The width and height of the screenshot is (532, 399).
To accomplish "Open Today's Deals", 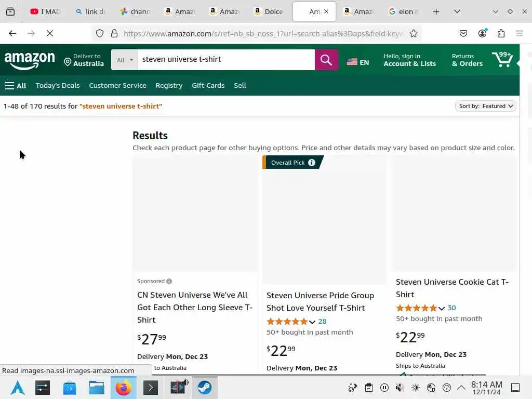I will [58, 86].
